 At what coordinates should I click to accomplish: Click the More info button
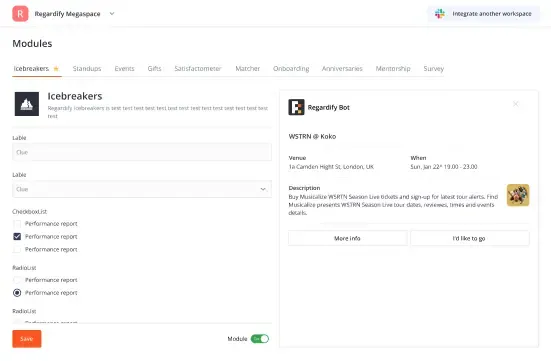(348, 238)
